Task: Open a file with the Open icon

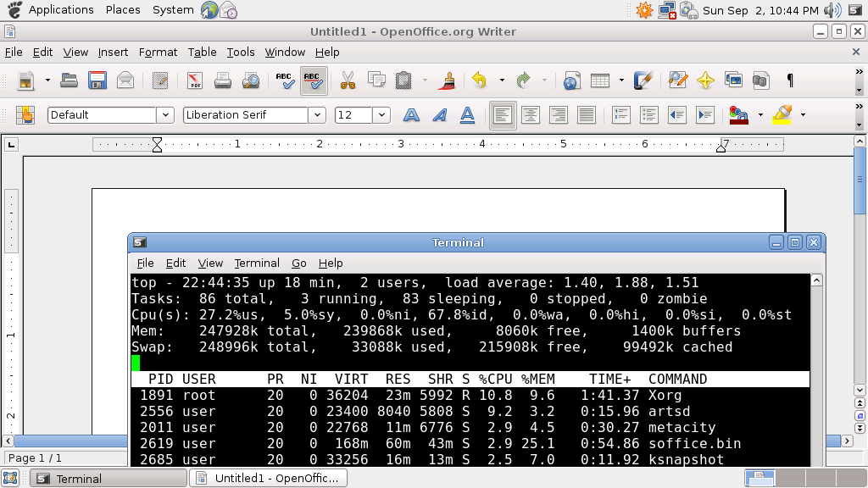Action: 69,80
